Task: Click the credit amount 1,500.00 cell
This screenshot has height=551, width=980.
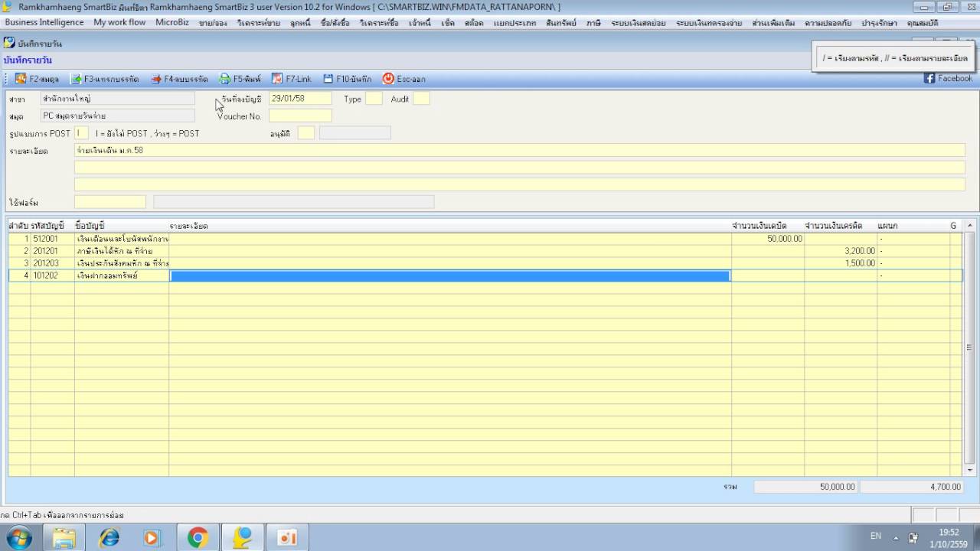Action: click(x=841, y=263)
